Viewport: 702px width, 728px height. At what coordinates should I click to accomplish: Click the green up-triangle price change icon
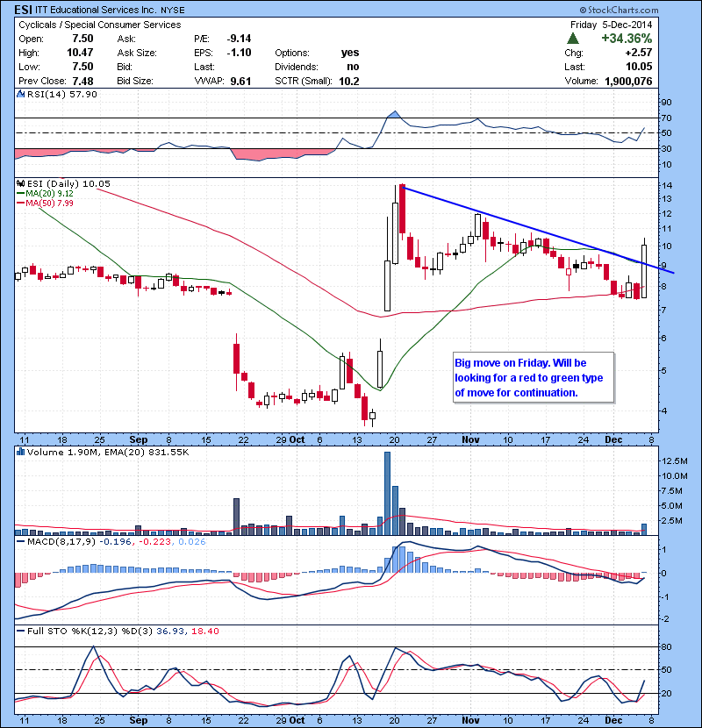[573, 39]
